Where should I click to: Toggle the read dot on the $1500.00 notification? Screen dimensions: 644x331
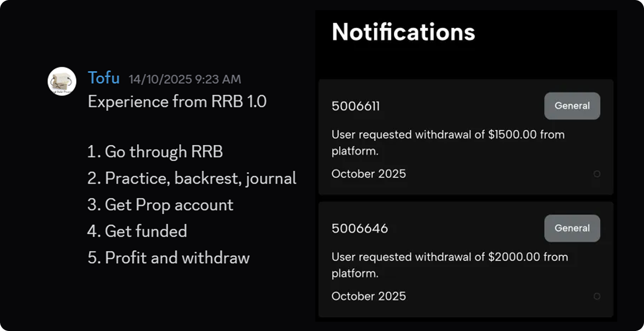pos(597,174)
